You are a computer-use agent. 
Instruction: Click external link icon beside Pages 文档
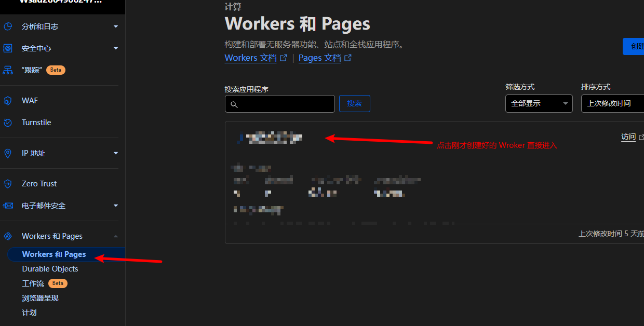pyautogui.click(x=348, y=58)
